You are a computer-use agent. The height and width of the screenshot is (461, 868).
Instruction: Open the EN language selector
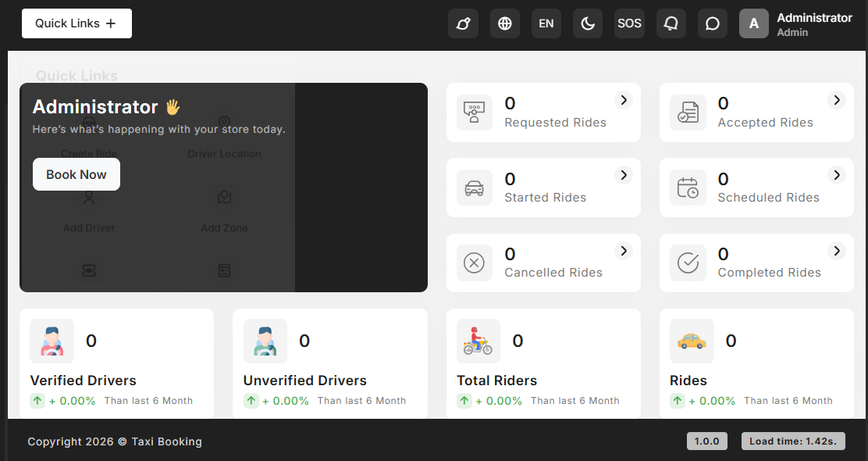pyautogui.click(x=546, y=23)
